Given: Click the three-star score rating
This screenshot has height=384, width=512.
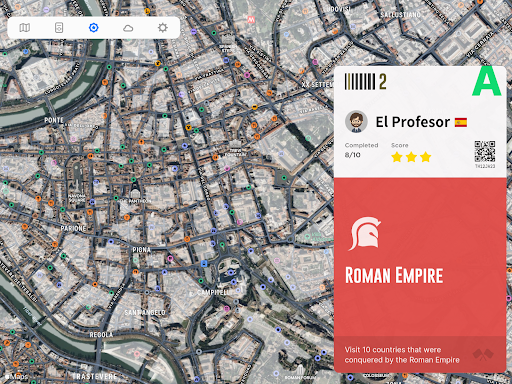Looking at the screenshot, I should (x=411, y=157).
